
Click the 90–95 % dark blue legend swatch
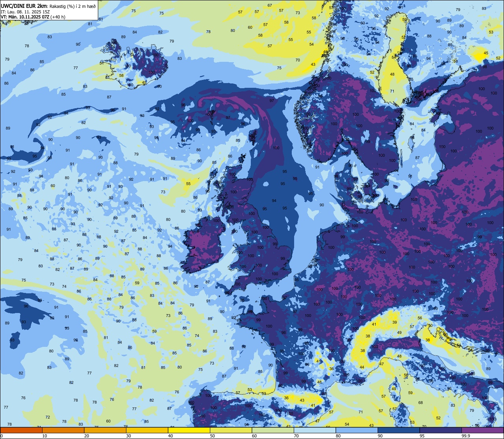click(x=398, y=430)
